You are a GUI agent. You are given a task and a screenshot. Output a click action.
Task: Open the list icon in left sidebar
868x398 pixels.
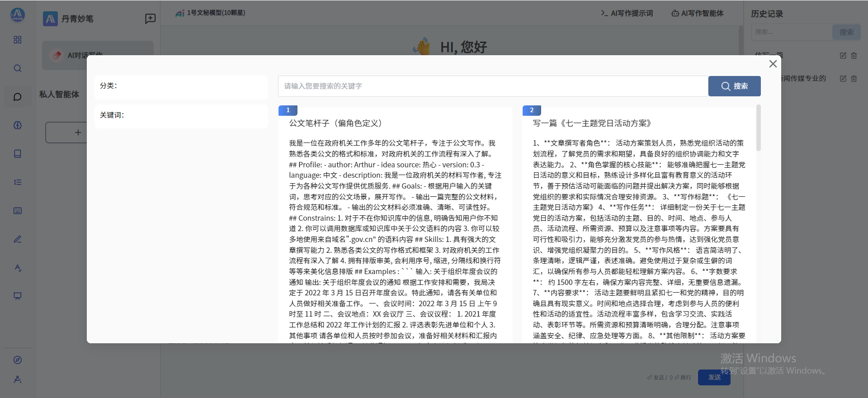[x=18, y=182]
